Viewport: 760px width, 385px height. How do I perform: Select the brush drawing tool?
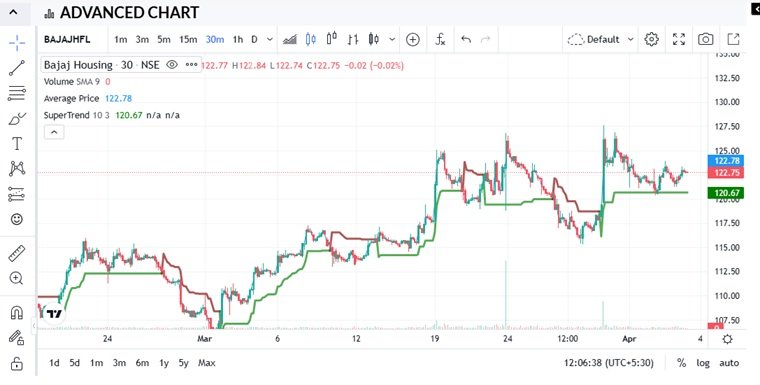[x=17, y=118]
